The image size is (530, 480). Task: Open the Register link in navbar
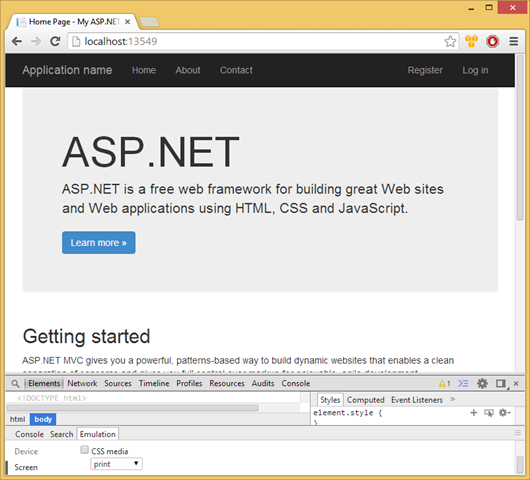coord(425,70)
